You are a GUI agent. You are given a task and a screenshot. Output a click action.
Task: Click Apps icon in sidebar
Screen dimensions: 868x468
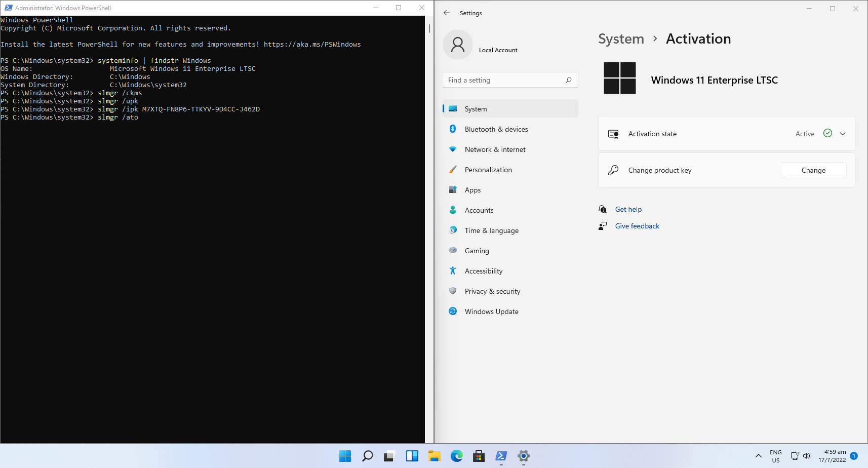click(453, 189)
